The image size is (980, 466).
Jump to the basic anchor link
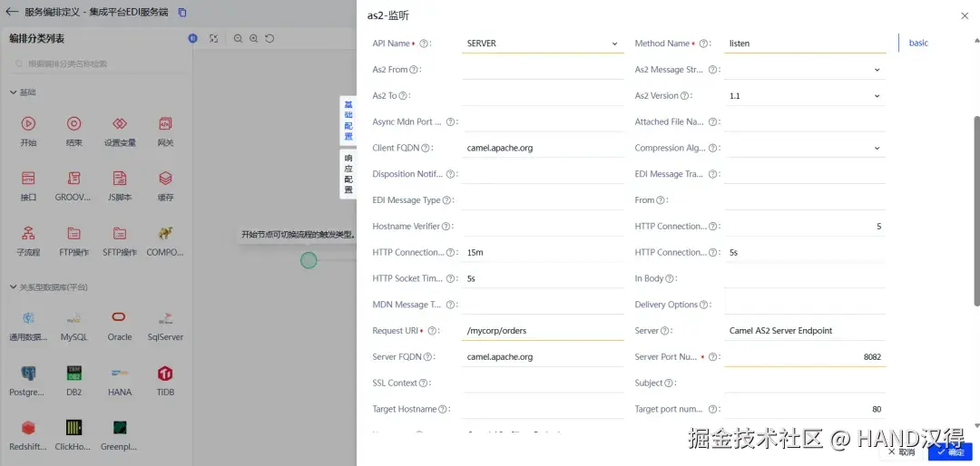[918, 44]
